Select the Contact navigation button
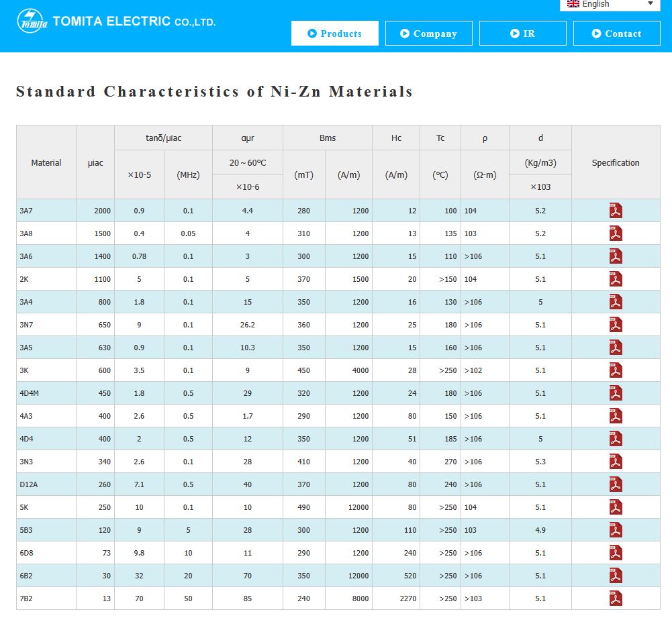 click(x=616, y=34)
